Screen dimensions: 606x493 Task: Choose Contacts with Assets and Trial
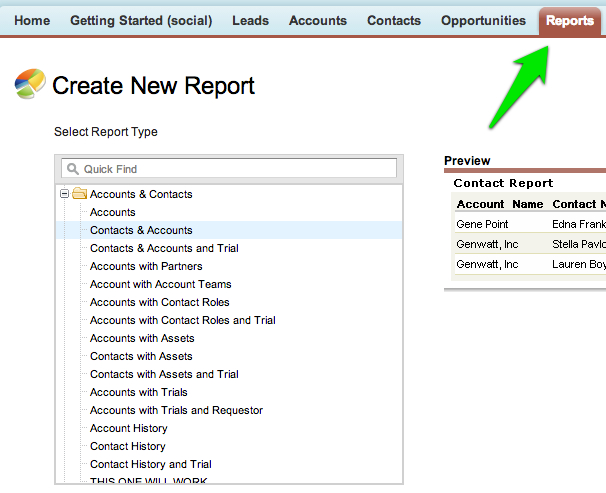(x=164, y=374)
